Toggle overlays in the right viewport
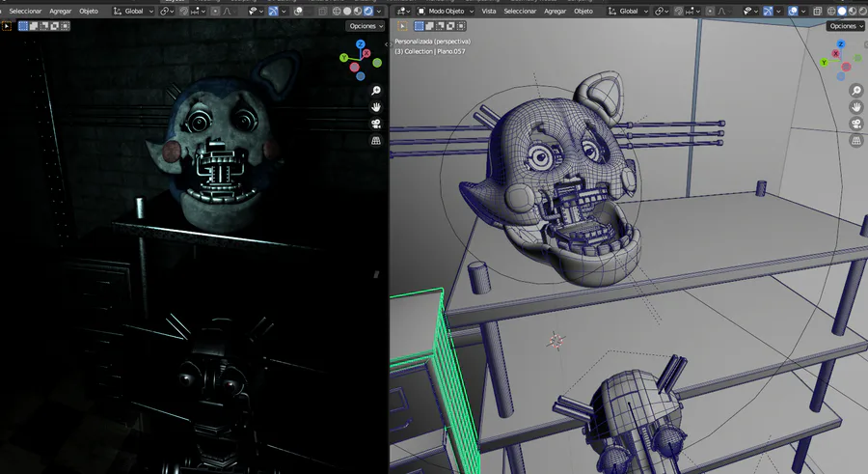Viewport: 868px width, 474px height. [x=794, y=11]
